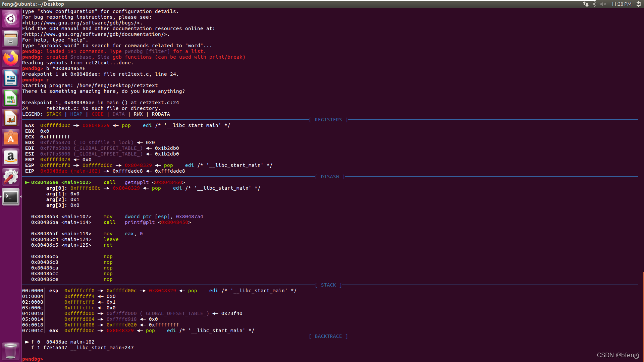644x362 pixels.
Task: Click the EAX register value 0xffffd00c
Action: (55, 125)
